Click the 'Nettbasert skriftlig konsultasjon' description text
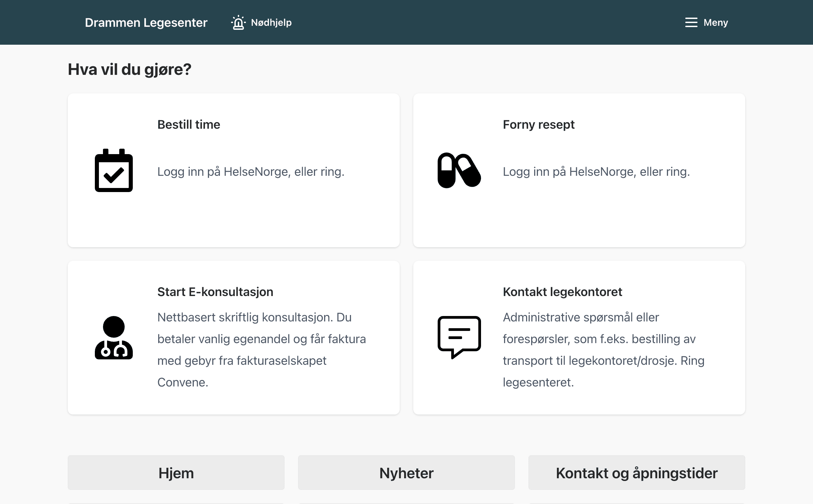813x504 pixels. [262, 350]
